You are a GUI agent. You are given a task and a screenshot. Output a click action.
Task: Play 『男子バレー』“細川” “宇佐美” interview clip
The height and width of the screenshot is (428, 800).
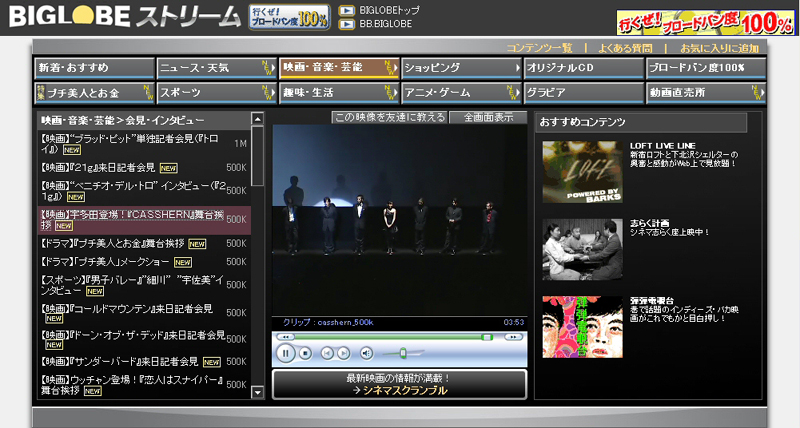pos(144,285)
